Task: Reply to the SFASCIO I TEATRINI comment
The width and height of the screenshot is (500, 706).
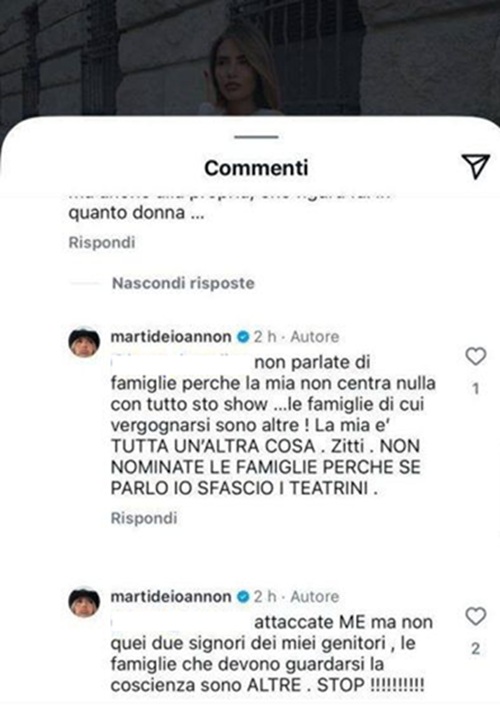Action: point(144,518)
